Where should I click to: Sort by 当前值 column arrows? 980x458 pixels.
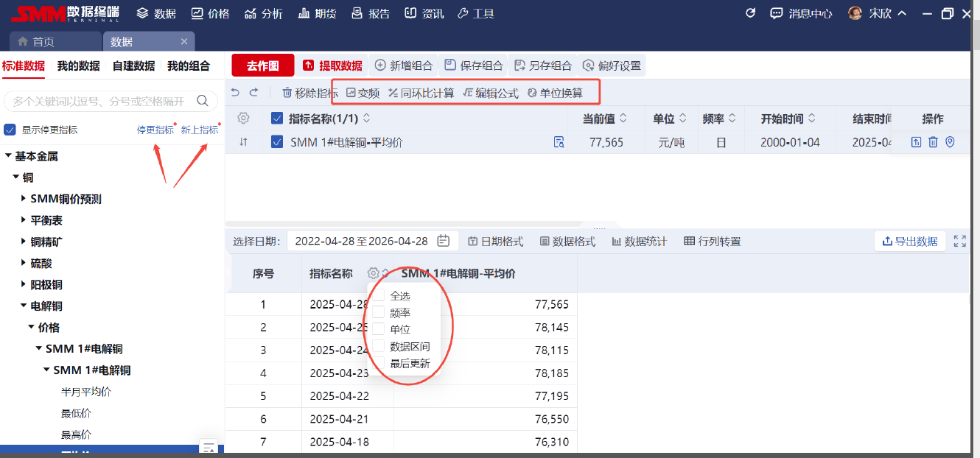coord(623,119)
